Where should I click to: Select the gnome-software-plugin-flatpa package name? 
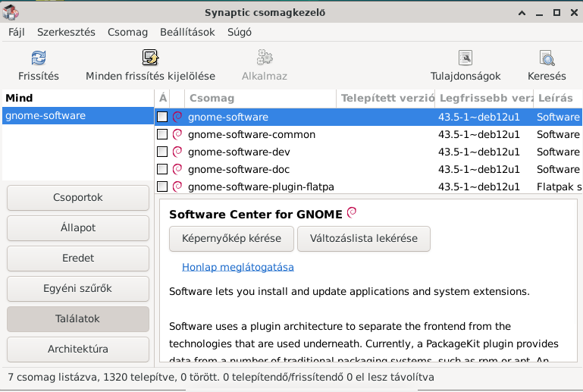pos(261,187)
